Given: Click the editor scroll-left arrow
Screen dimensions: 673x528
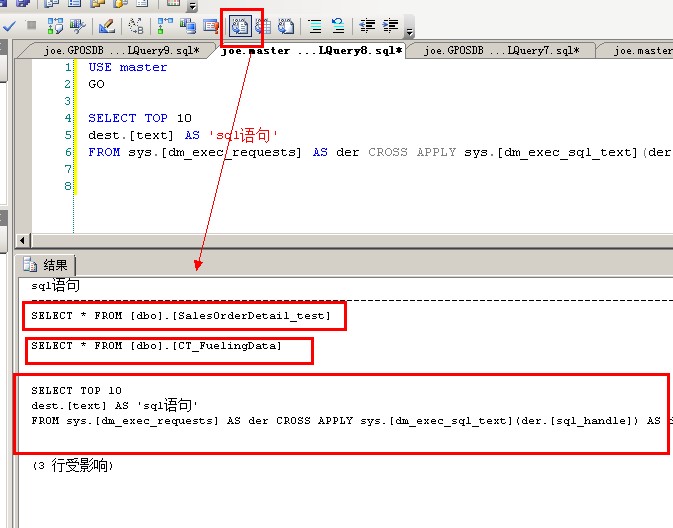Looking at the screenshot, I should (23, 240).
